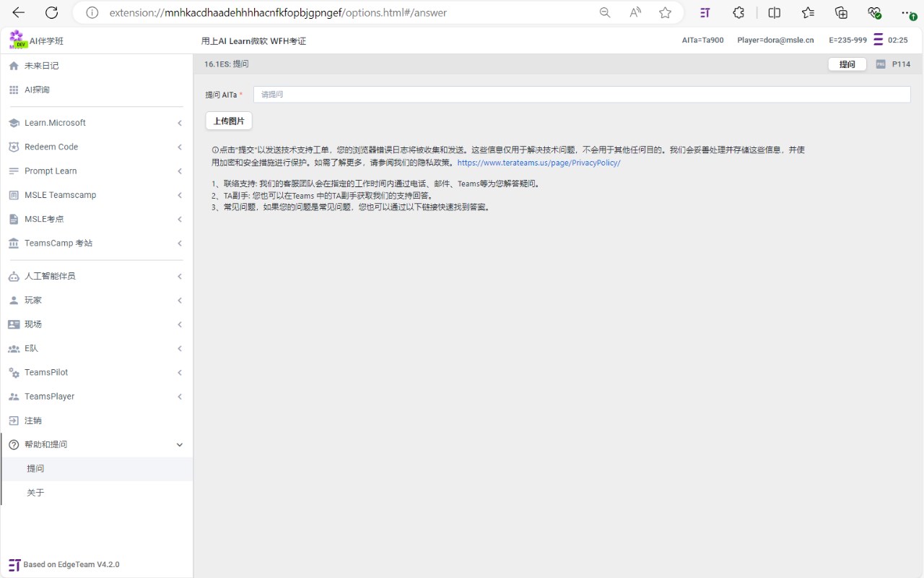924x578 pixels.
Task: Click the PNG icon beside P114
Action: tap(881, 64)
